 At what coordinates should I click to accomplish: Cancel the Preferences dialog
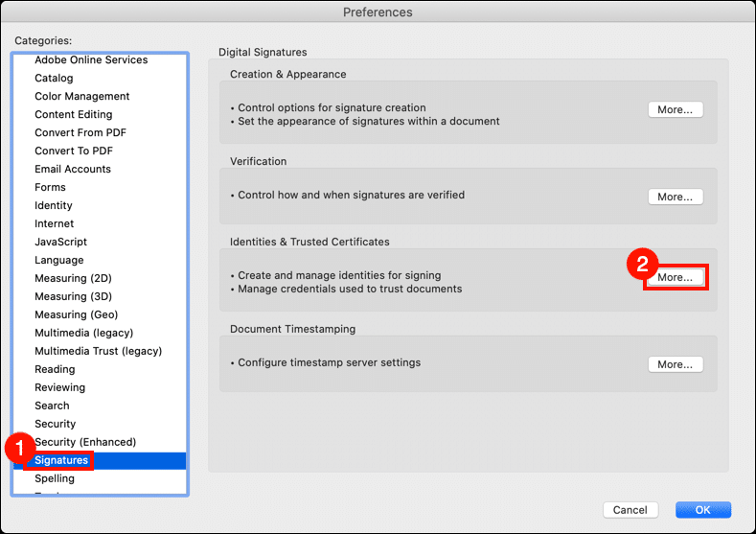[x=630, y=510]
